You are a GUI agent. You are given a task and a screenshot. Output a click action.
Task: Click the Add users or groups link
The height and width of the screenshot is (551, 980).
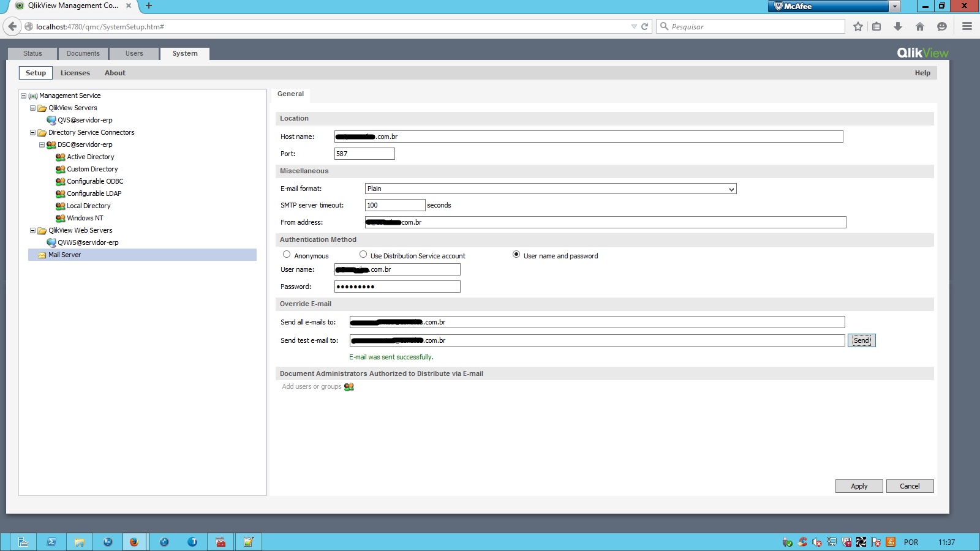tap(312, 386)
